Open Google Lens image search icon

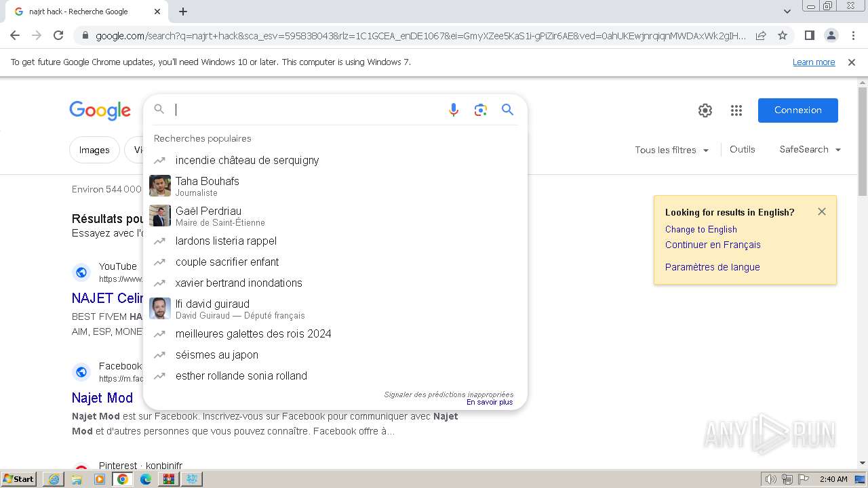click(x=481, y=110)
